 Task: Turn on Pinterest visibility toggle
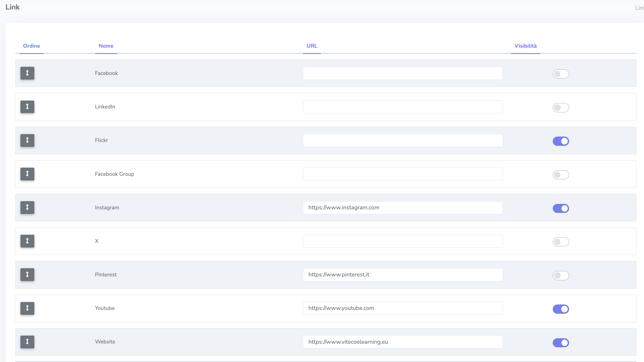[561, 276]
